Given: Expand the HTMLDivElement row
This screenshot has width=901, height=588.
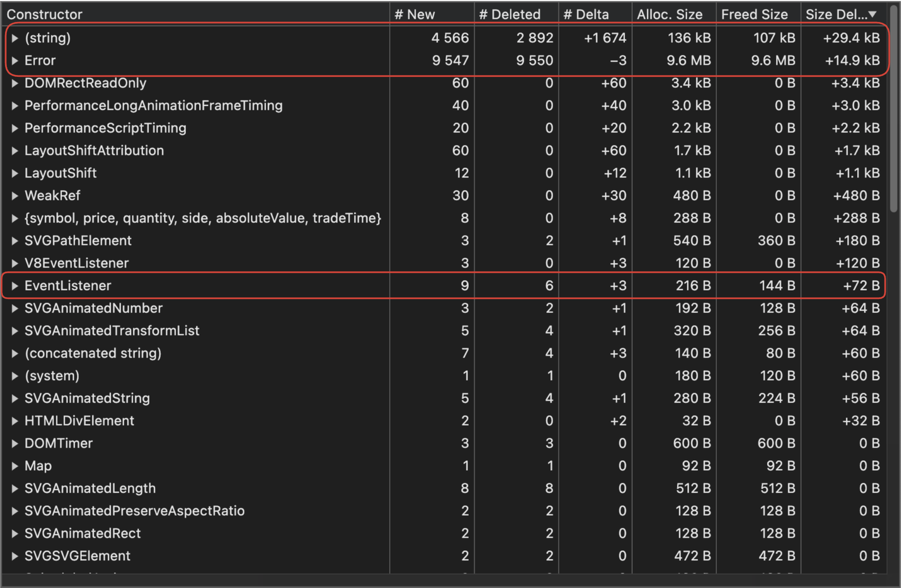Looking at the screenshot, I should (x=15, y=421).
